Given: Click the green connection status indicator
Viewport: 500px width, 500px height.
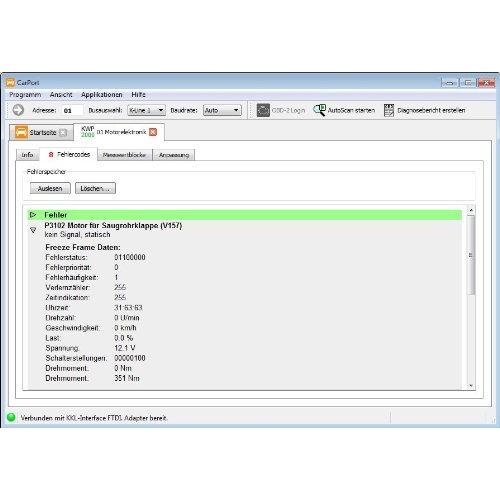Looking at the screenshot, I should click(11, 417).
